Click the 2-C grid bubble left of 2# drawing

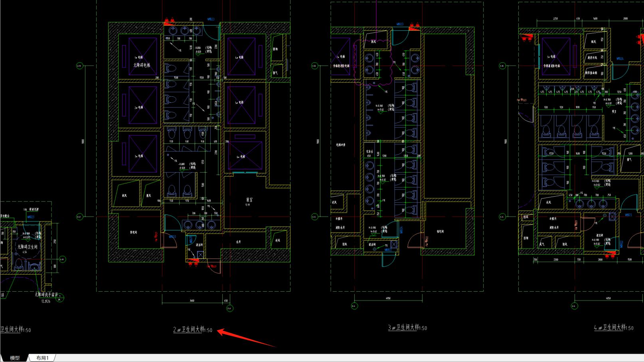pos(79,217)
